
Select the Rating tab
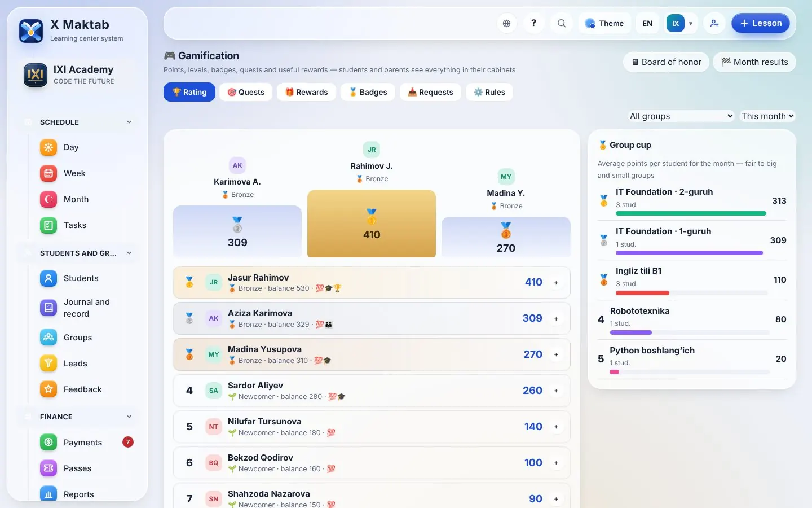point(189,92)
